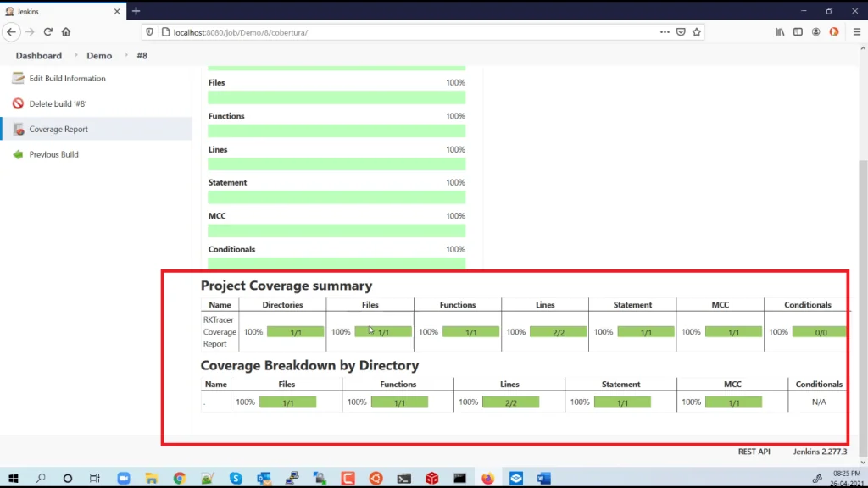
Task: Open the REST API footer link
Action: coord(754,452)
